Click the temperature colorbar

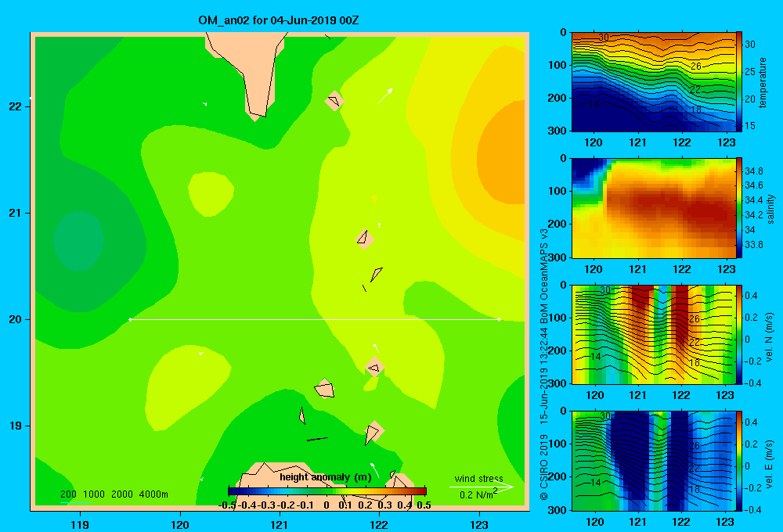pyautogui.click(x=739, y=82)
